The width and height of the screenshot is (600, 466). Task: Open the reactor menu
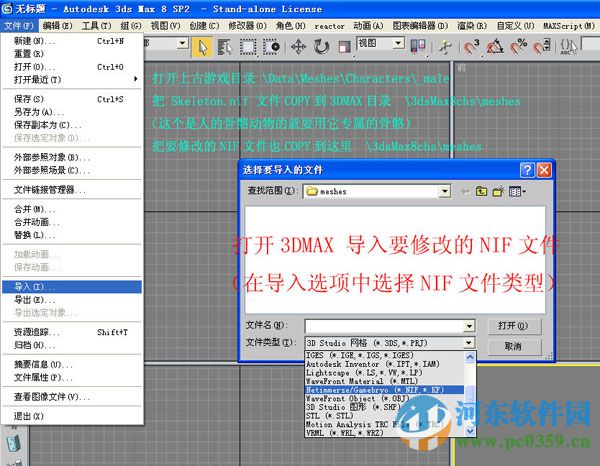pos(329,26)
